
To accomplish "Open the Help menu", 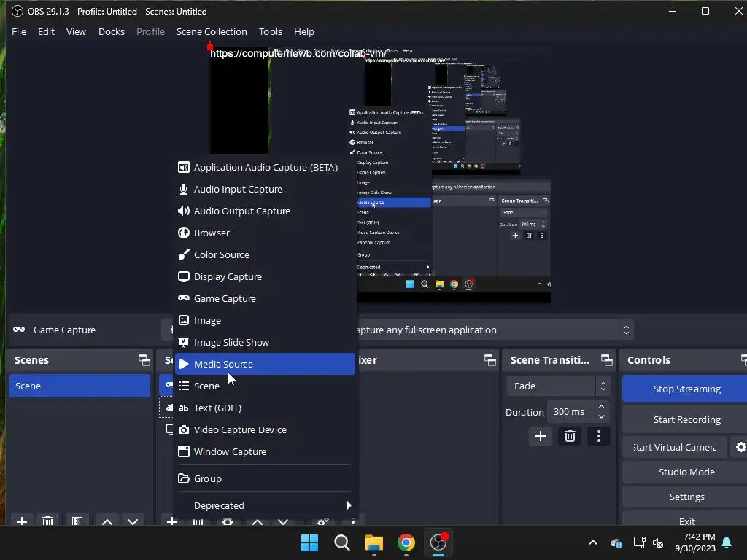I will coord(304,31).
